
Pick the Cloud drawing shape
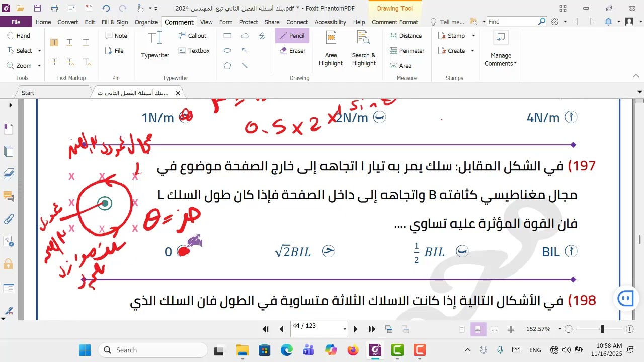click(x=245, y=36)
